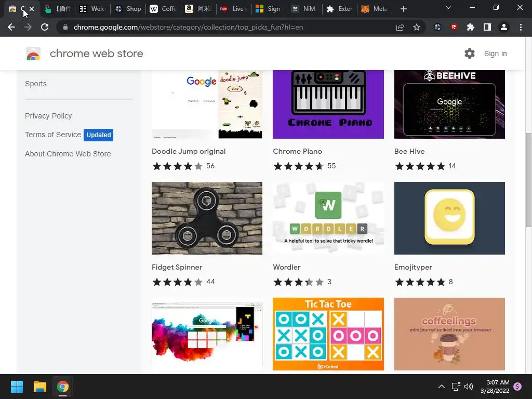The height and width of the screenshot is (399, 532).
Task: Go back to the previous page
Action: (11, 27)
